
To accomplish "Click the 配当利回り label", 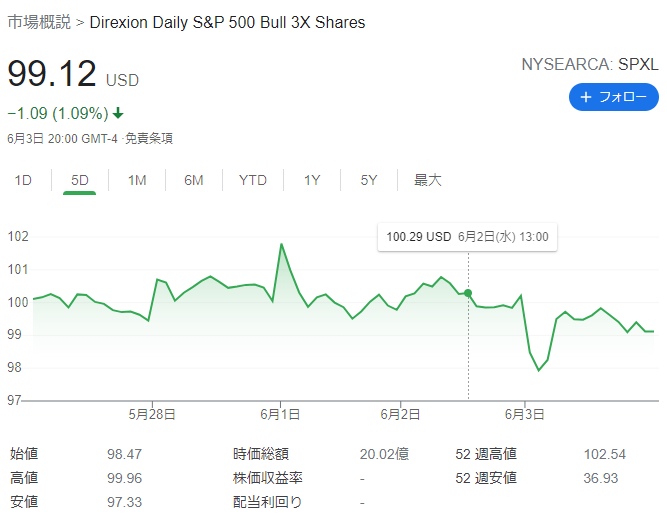I will point(268,502).
